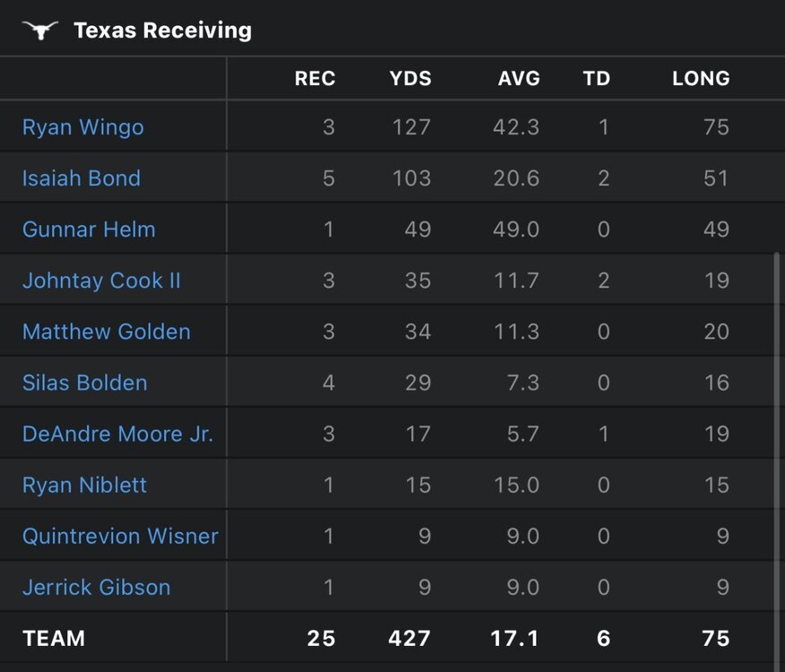Open Isaiah Bond's player profile
The width and height of the screenshot is (785, 672).
[81, 178]
